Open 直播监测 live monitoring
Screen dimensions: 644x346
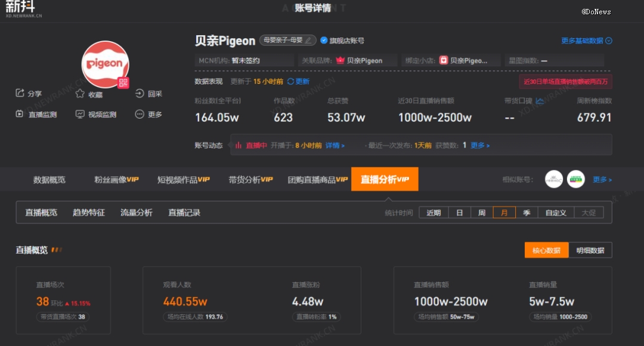pyautogui.click(x=20, y=114)
